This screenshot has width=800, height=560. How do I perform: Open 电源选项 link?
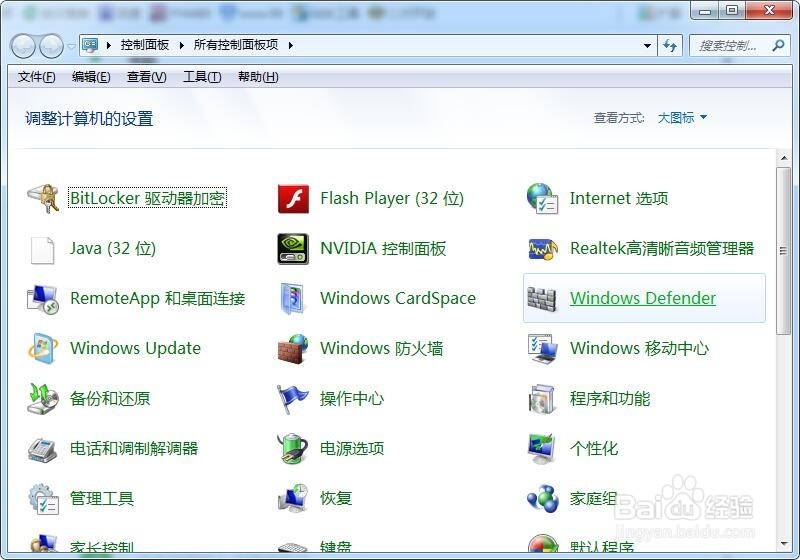point(352,448)
